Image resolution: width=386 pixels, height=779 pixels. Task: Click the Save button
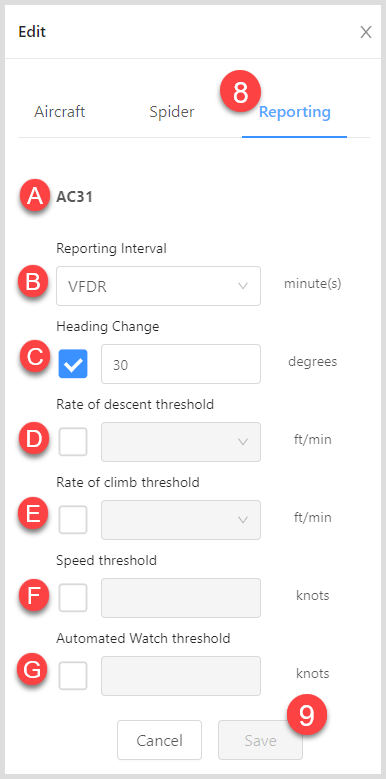point(260,740)
